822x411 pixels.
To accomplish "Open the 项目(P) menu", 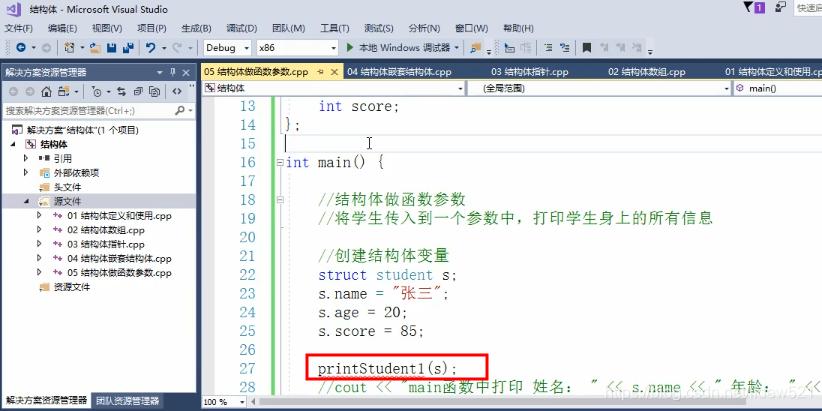I will 152,28.
